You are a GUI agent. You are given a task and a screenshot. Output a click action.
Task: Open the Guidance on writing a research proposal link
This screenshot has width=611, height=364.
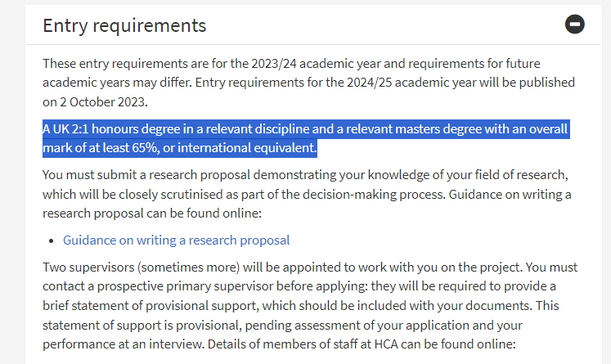click(176, 240)
